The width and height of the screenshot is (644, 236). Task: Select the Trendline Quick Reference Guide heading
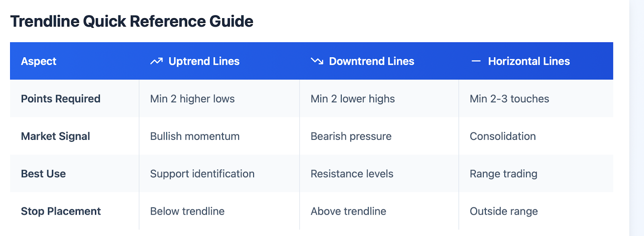tap(132, 21)
